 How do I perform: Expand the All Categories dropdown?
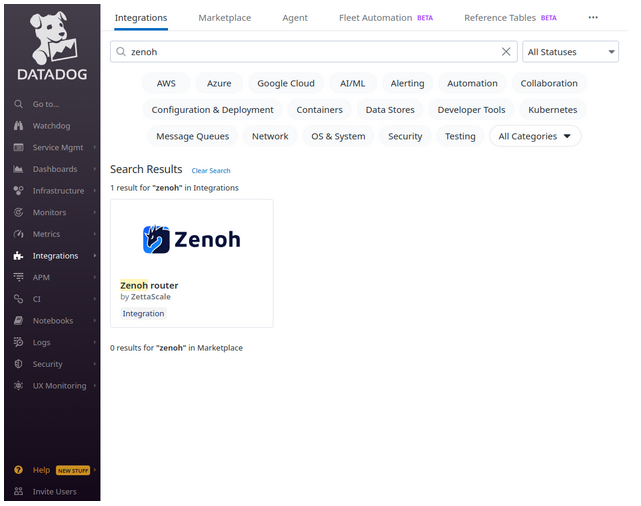(x=534, y=136)
